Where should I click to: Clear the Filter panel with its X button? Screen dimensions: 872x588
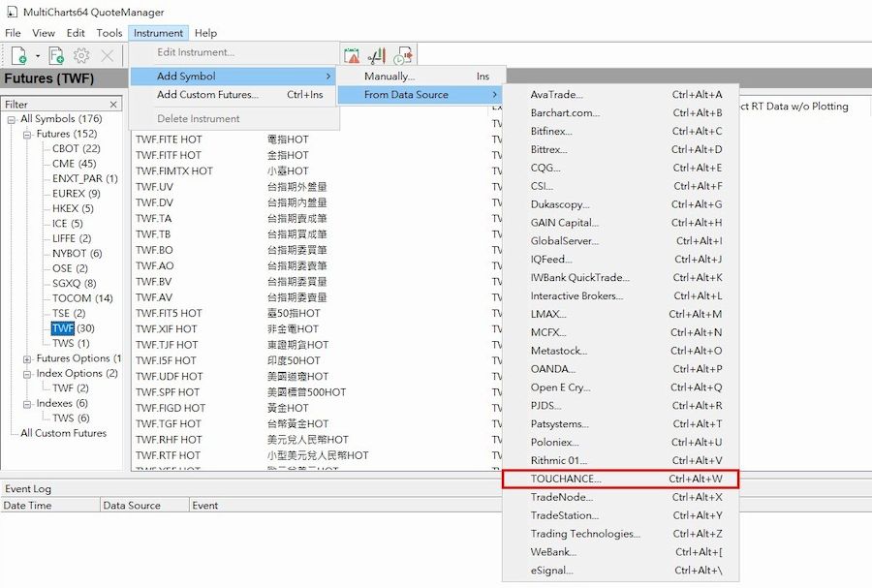pos(113,104)
